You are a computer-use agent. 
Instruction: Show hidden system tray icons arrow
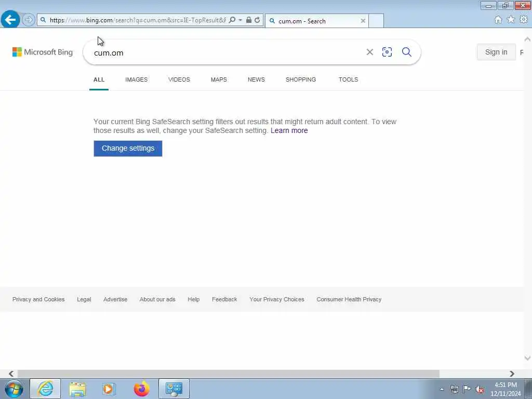[442, 389]
